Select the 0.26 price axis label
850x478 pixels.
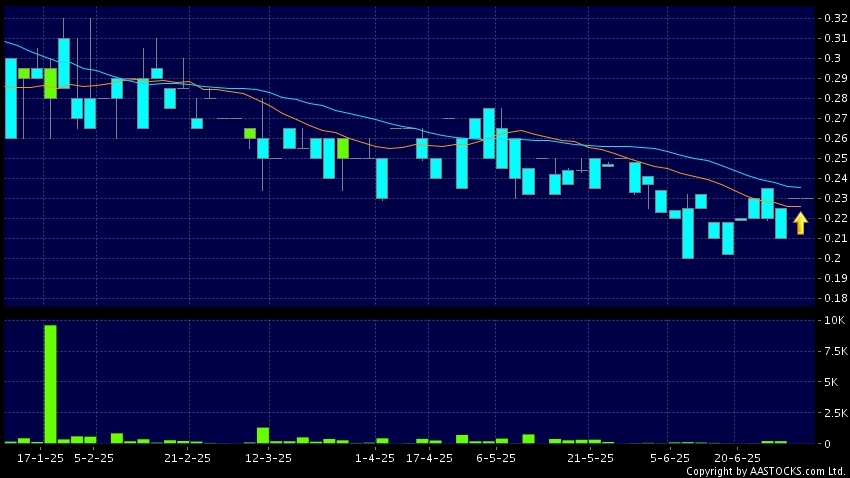pyautogui.click(x=835, y=138)
